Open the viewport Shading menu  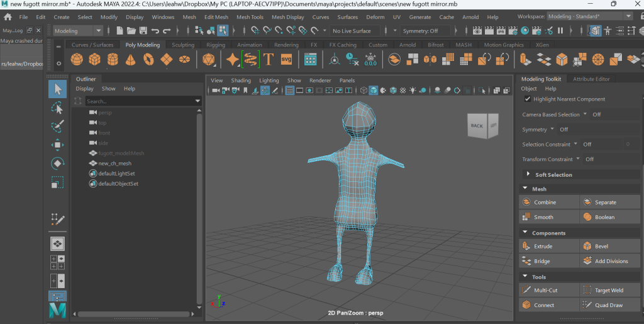(241, 81)
